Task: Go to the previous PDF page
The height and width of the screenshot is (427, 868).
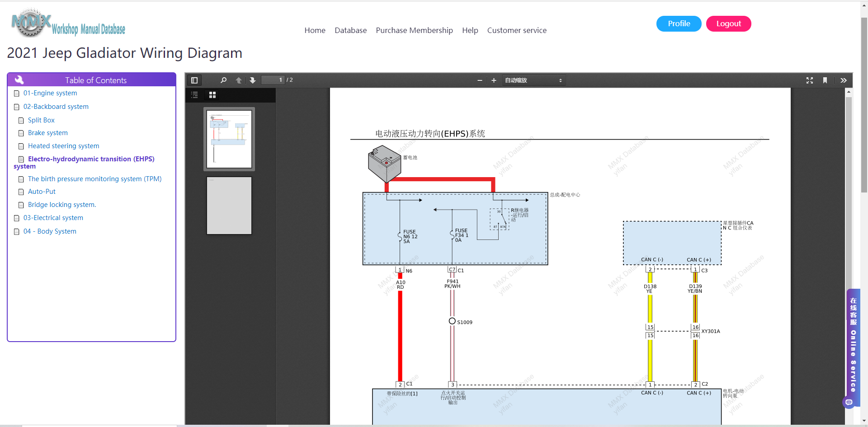Action: point(239,80)
